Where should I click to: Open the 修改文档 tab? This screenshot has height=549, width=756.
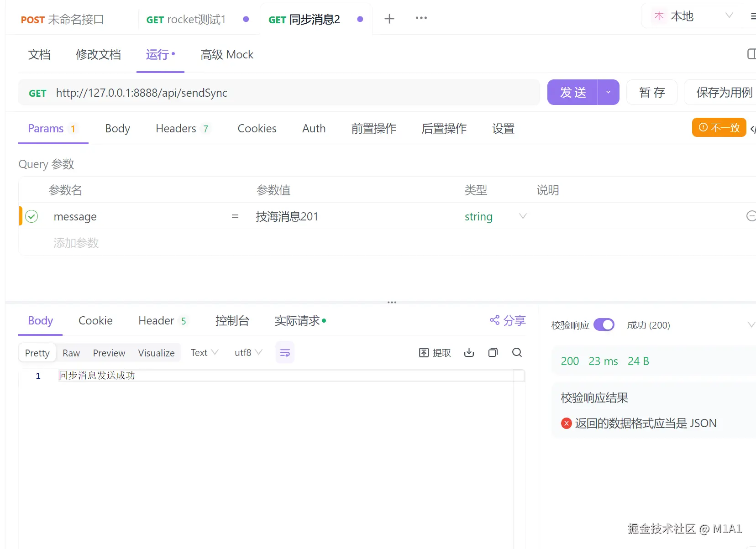click(99, 55)
